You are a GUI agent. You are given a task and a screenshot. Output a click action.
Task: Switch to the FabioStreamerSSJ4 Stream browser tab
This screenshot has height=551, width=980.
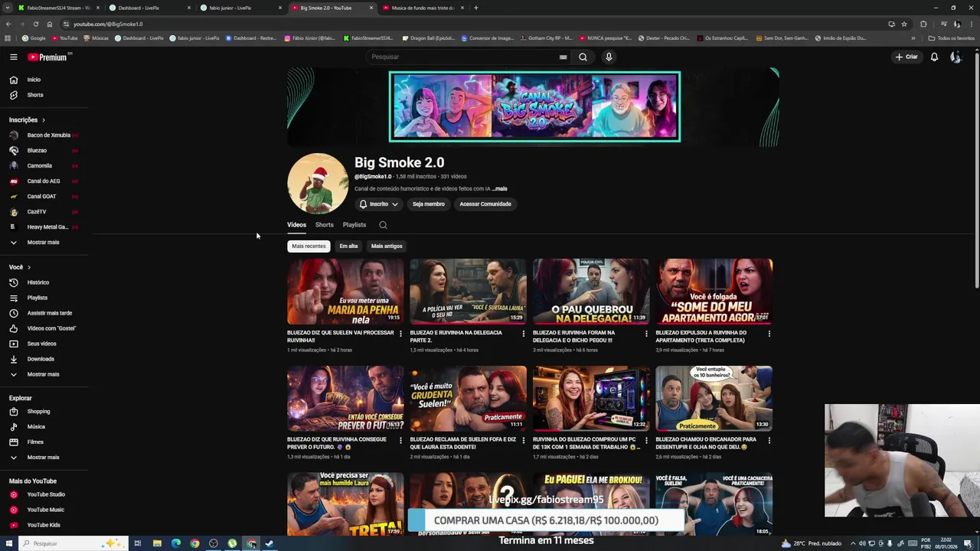(x=57, y=8)
